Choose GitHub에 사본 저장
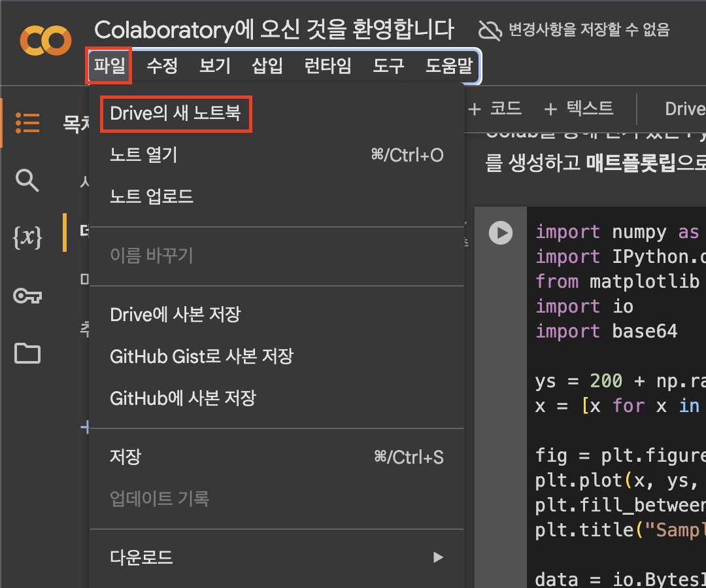Viewport: 706px width, 588px height. click(277, 398)
